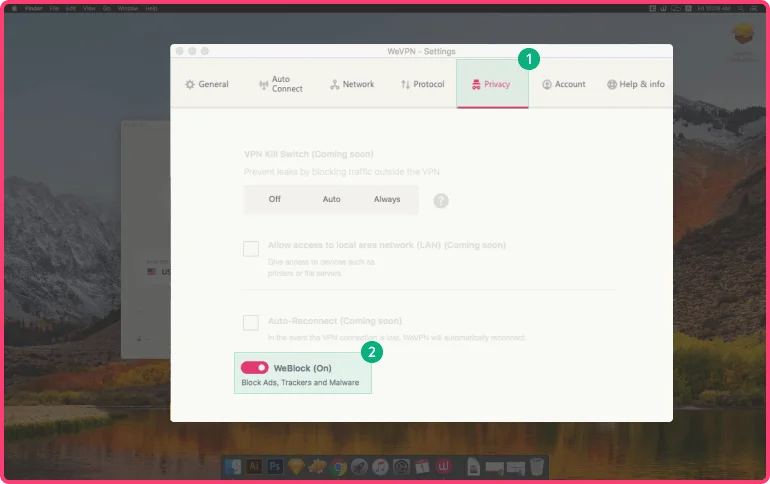The width and height of the screenshot is (770, 484).
Task: Toggle the WeBlock switch off
Action: [x=255, y=368]
